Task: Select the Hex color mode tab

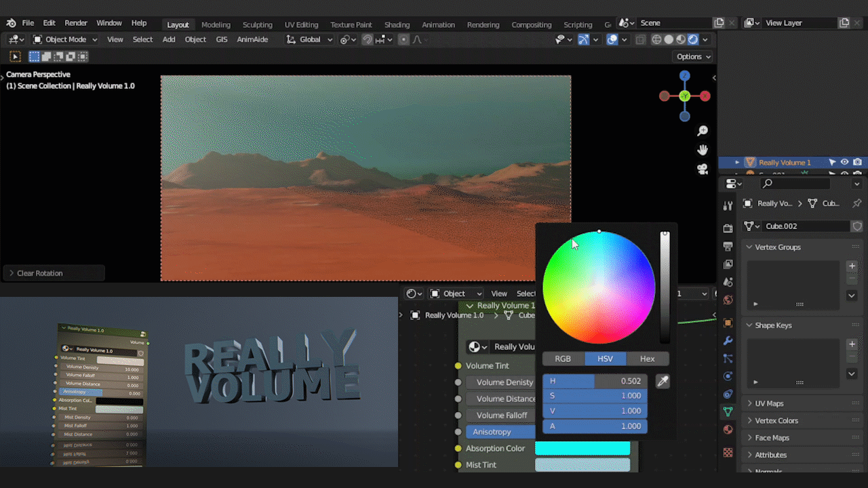Action: click(648, 359)
